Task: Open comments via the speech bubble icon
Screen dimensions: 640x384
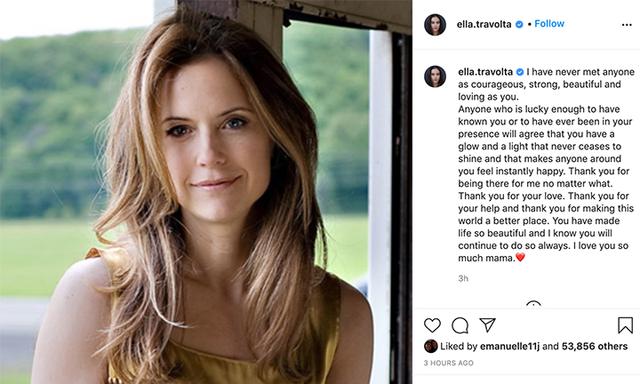Action: (460, 325)
